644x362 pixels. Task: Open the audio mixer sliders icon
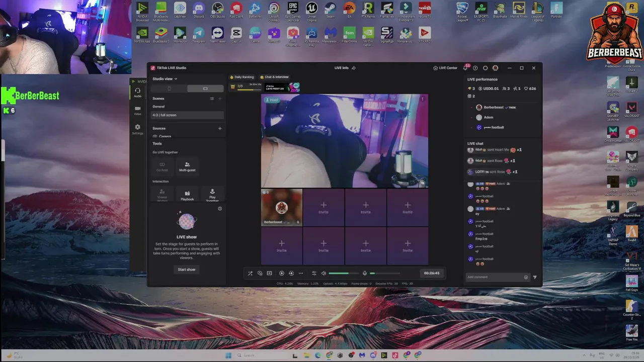point(314,274)
